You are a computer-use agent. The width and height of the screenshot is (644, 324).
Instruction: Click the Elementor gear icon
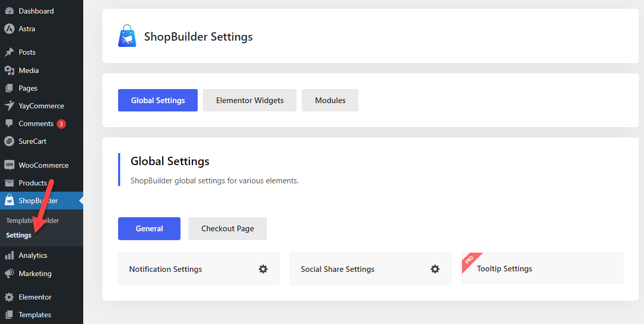[9, 297]
